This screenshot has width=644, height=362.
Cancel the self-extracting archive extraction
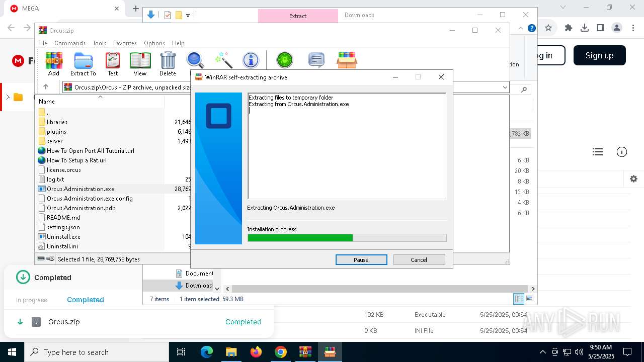click(419, 260)
